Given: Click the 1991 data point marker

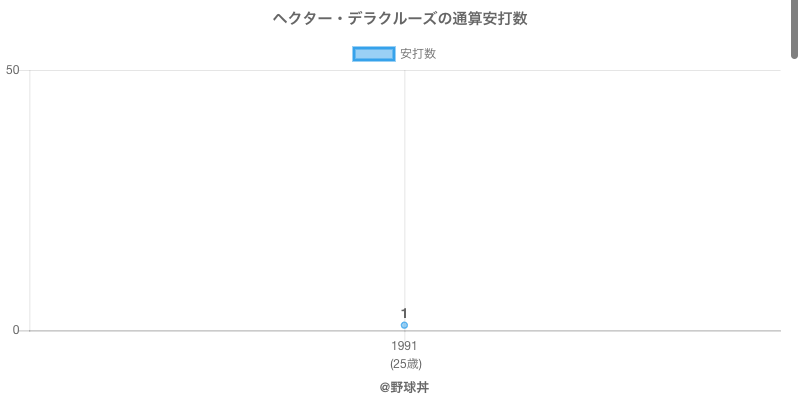Looking at the screenshot, I should point(404,325).
